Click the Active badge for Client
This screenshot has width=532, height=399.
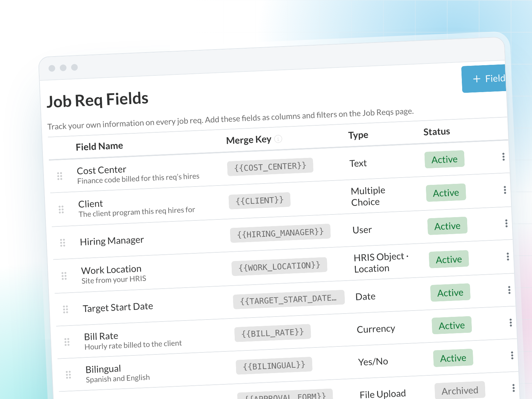pos(446,193)
